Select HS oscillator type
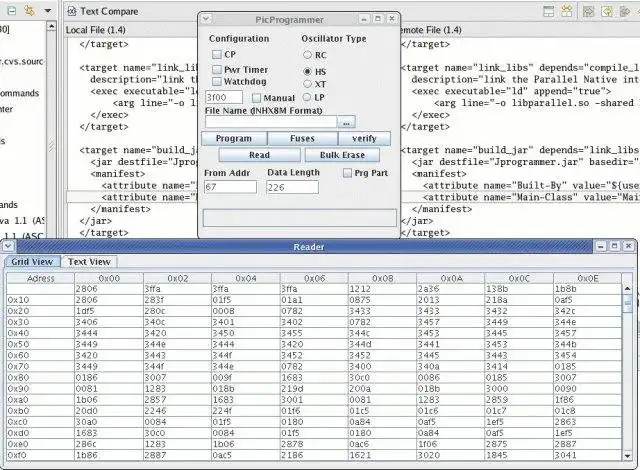This screenshot has width=640, height=470. (x=307, y=71)
